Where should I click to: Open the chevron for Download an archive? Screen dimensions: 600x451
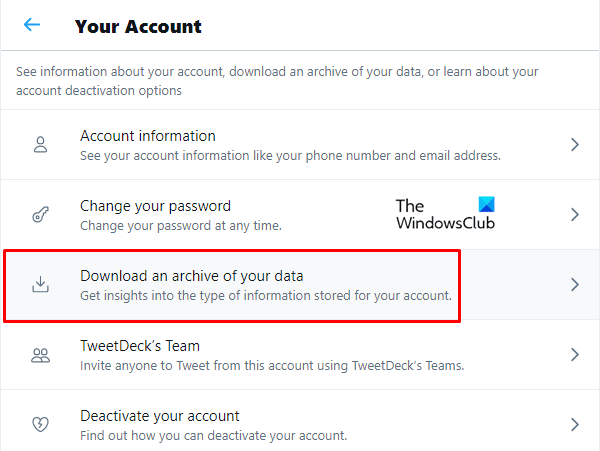(575, 285)
